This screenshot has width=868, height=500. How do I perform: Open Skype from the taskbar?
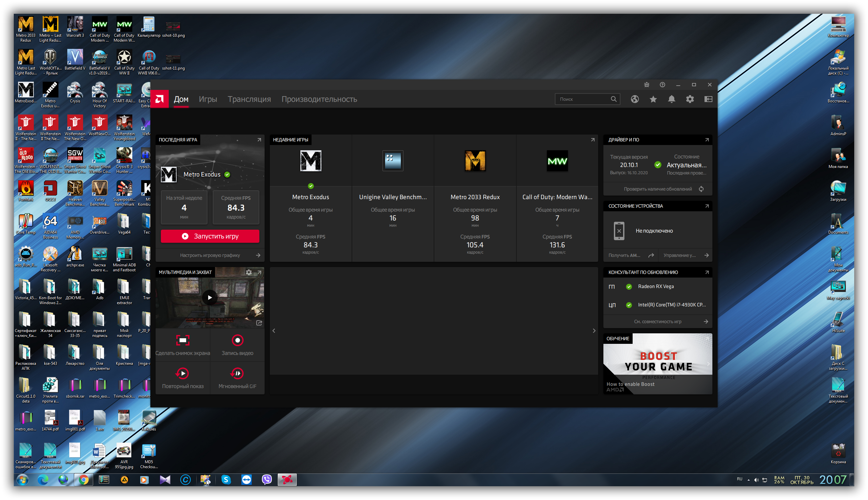(x=226, y=480)
